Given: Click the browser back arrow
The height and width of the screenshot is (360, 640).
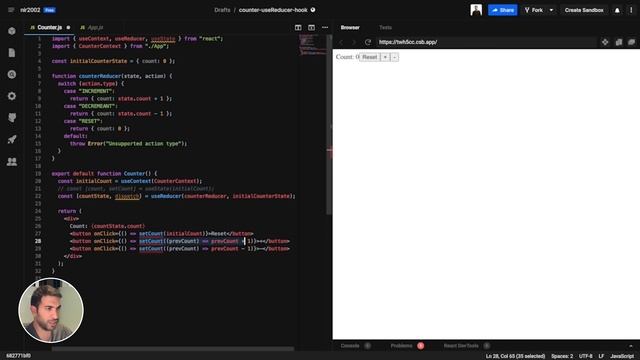Looking at the screenshot, I should pos(341,42).
